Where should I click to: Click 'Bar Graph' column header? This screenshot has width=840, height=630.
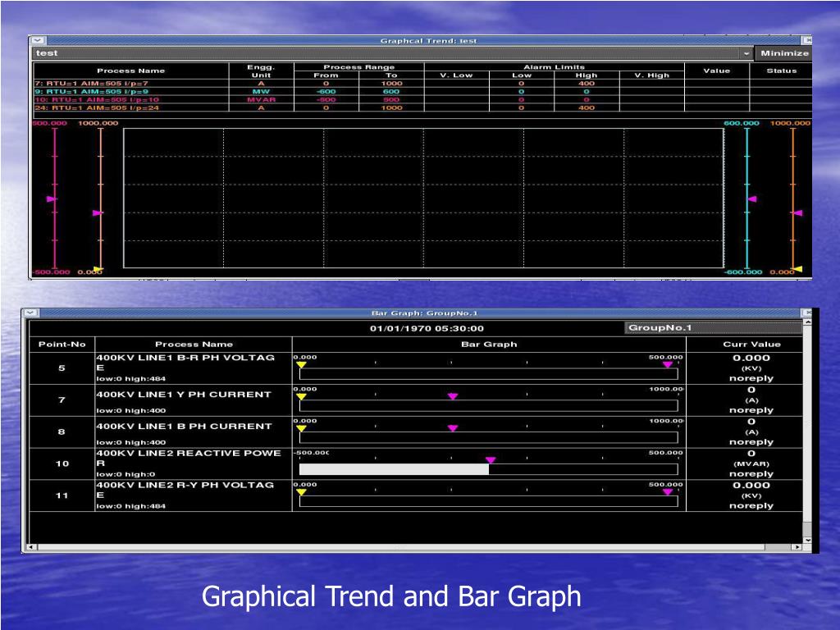coord(489,344)
